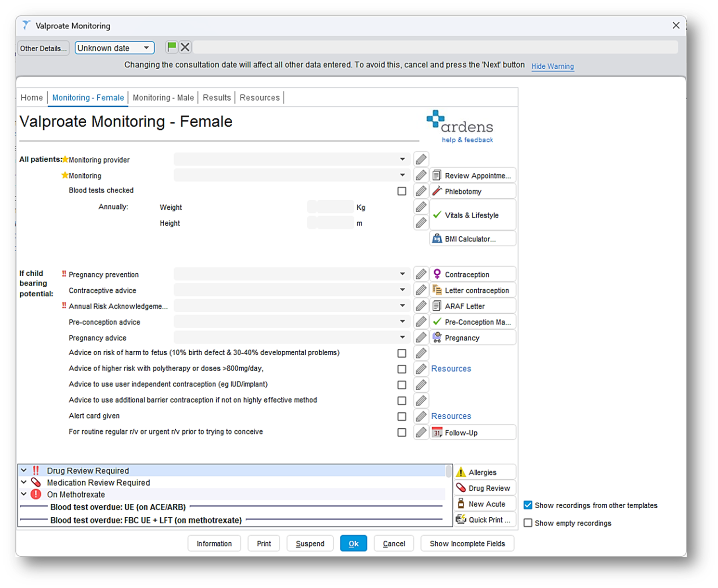
Task: Open the ARAF Letter
Action: [x=472, y=306]
